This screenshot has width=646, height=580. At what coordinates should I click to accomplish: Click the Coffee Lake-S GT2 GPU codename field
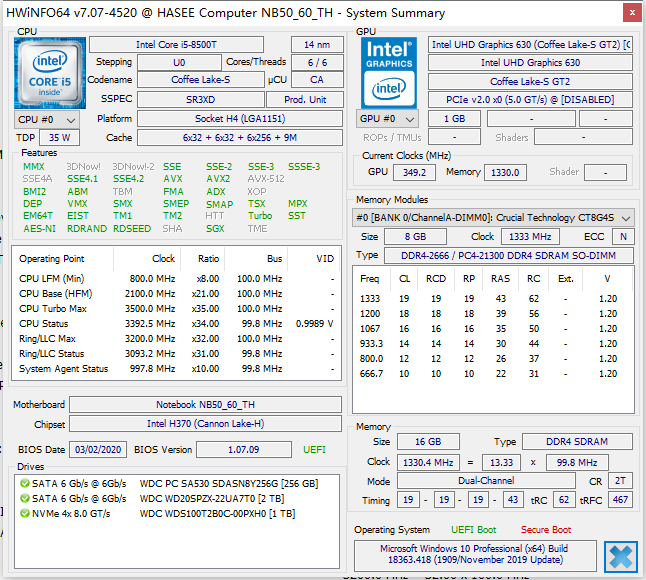click(530, 82)
